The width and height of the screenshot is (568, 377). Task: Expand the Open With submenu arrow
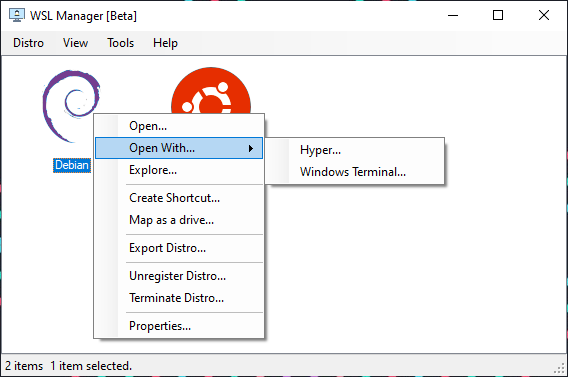click(251, 148)
